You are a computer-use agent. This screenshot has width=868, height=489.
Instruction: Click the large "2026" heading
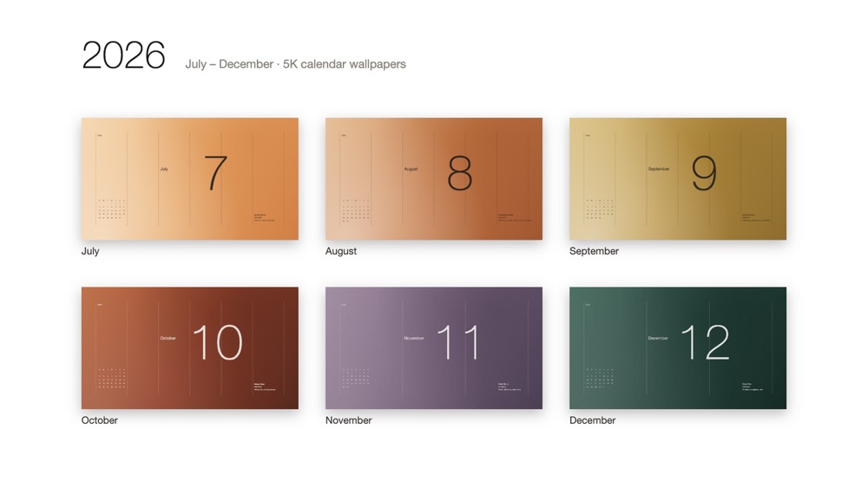coord(123,56)
